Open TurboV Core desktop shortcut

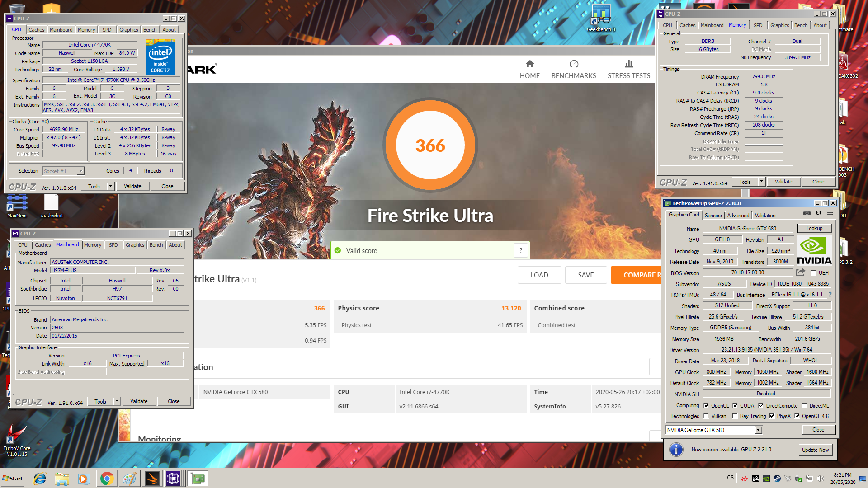pyautogui.click(x=17, y=439)
